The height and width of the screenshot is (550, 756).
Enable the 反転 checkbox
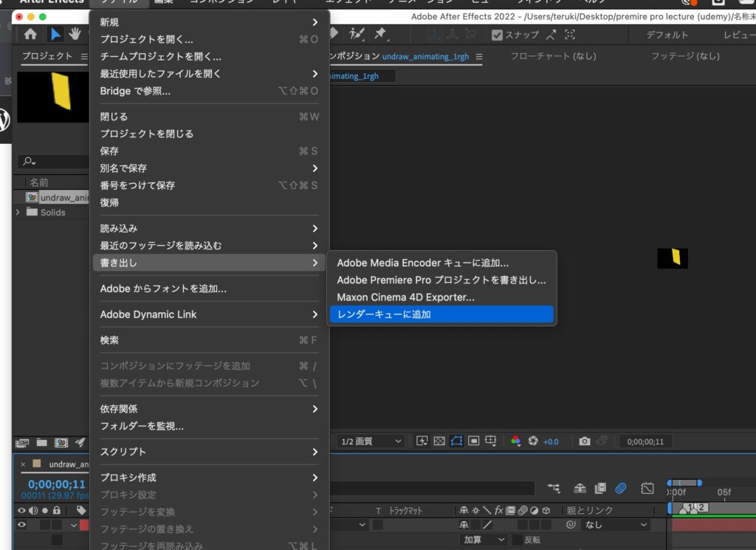[x=517, y=540]
